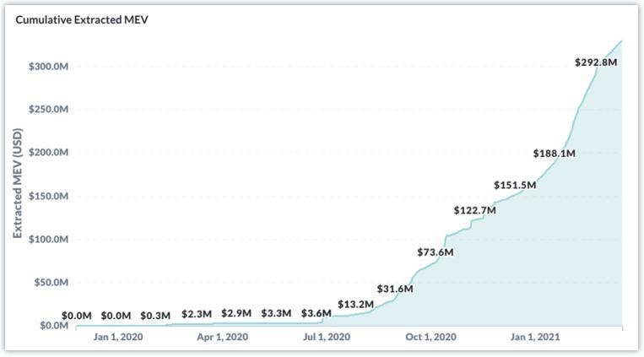Click the $13.2M data label
Viewport: 644px width, 357px height.
click(355, 305)
